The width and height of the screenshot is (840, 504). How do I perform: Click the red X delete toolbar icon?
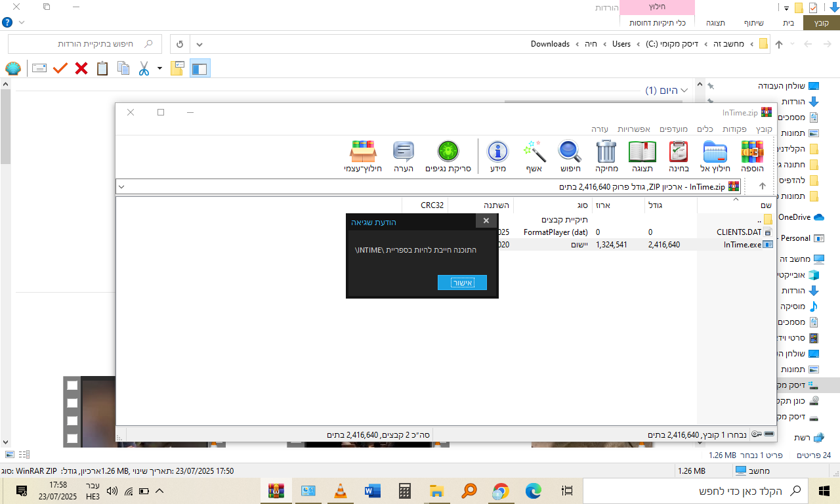[x=81, y=68]
